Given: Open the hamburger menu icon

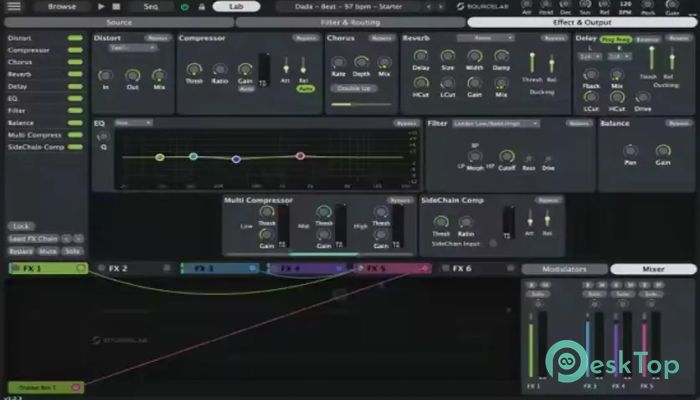Looking at the screenshot, I should click(x=14, y=6).
